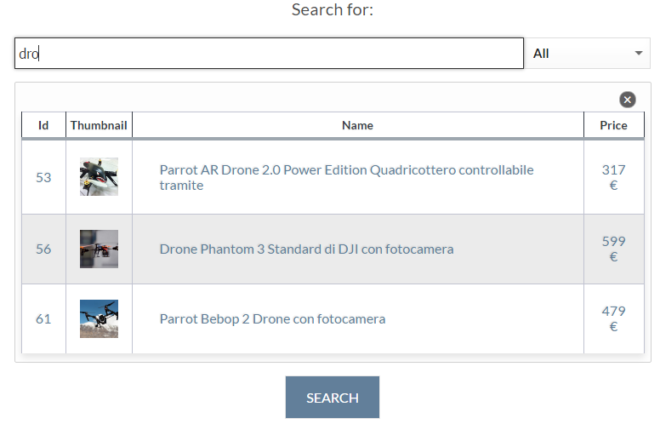This screenshot has height=424, width=660.
Task: Select product id 56
Action: (43, 249)
